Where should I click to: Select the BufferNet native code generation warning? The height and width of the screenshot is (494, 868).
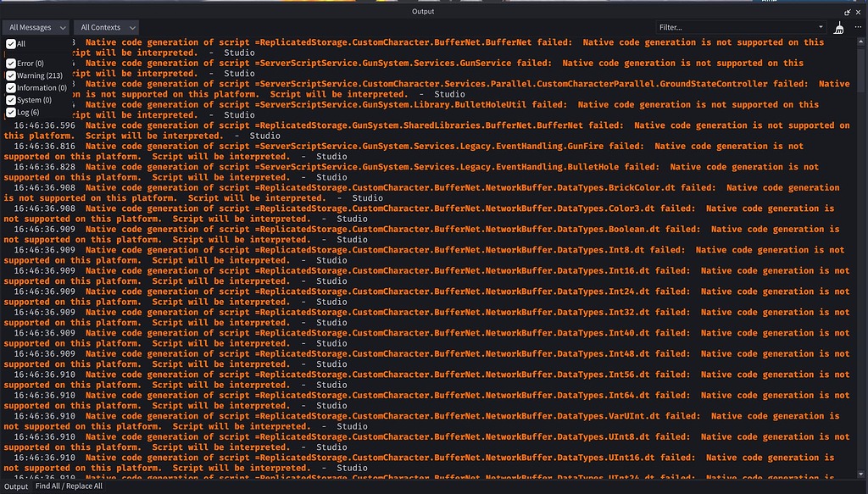tap(339, 42)
